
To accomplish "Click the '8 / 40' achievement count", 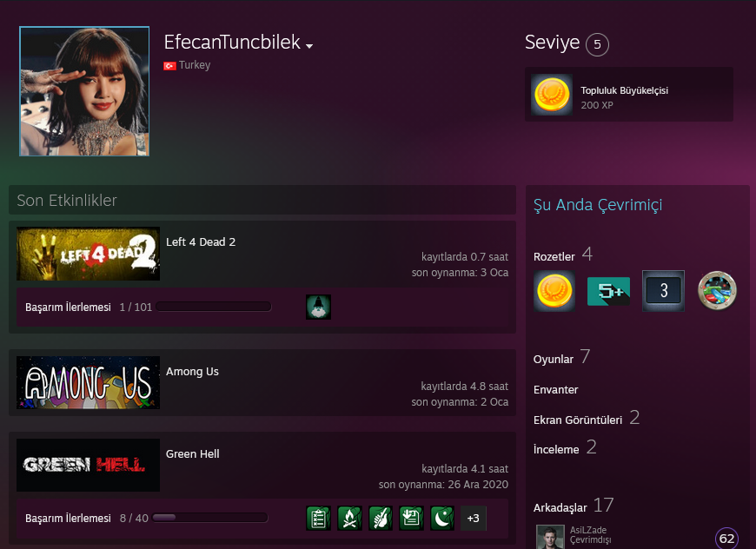I will [x=134, y=518].
